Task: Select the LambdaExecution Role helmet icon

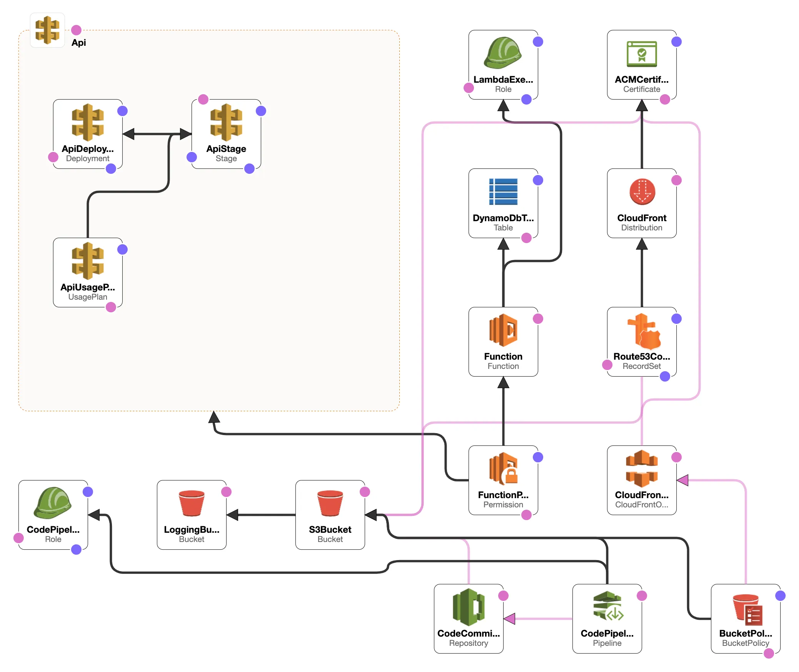Action: pos(503,53)
